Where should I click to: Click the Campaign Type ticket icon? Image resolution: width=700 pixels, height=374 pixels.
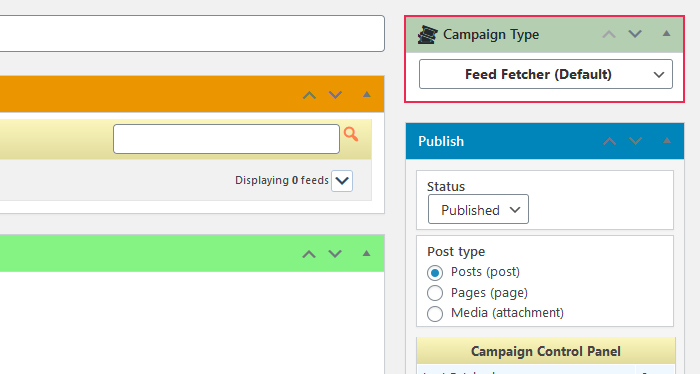pyautogui.click(x=428, y=35)
